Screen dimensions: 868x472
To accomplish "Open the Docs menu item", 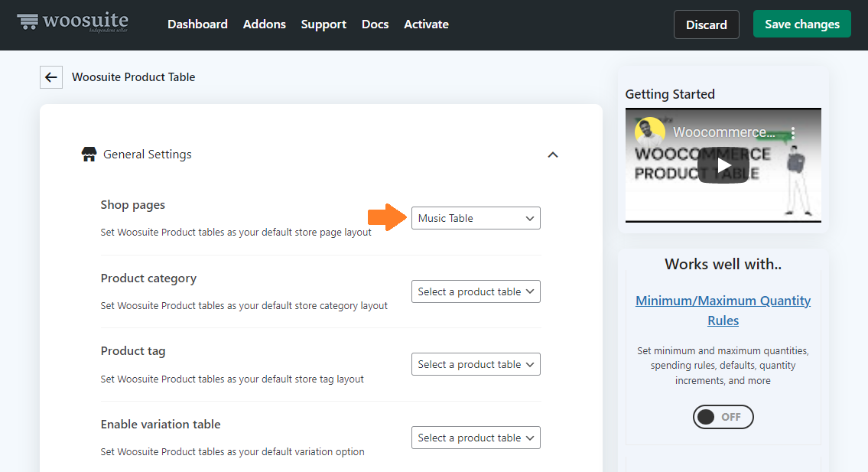I will tap(375, 24).
